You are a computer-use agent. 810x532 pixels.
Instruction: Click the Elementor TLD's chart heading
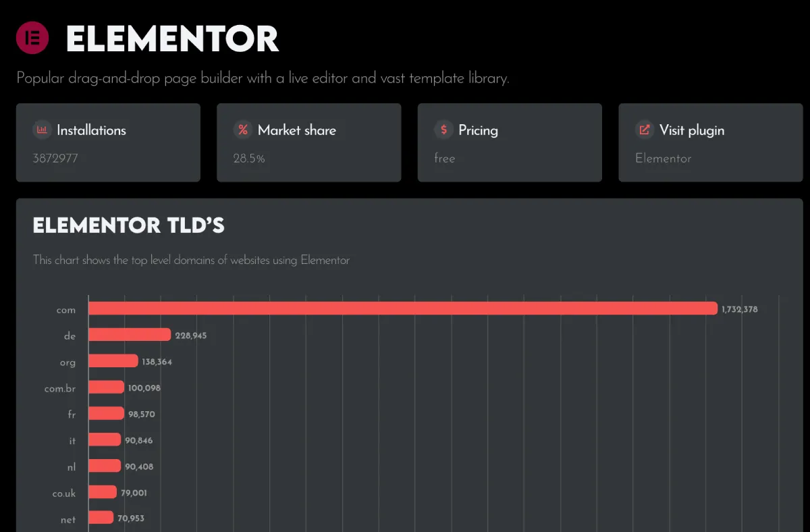[128, 225]
